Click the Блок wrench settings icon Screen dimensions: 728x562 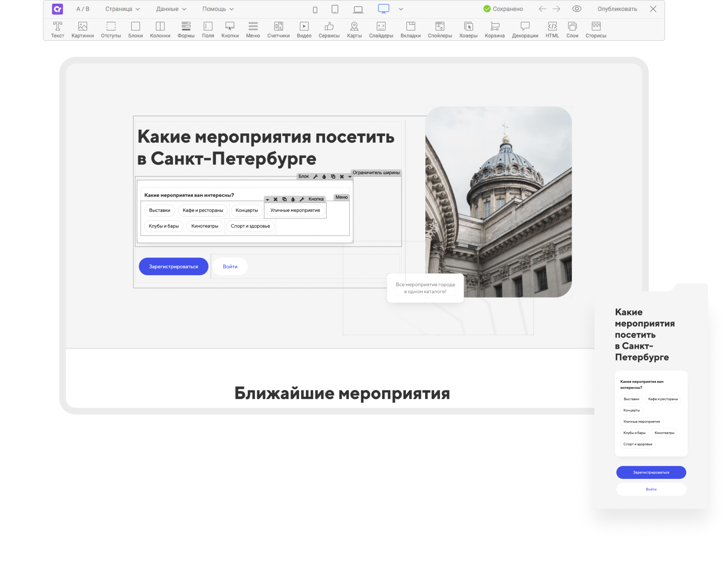pyautogui.click(x=315, y=176)
